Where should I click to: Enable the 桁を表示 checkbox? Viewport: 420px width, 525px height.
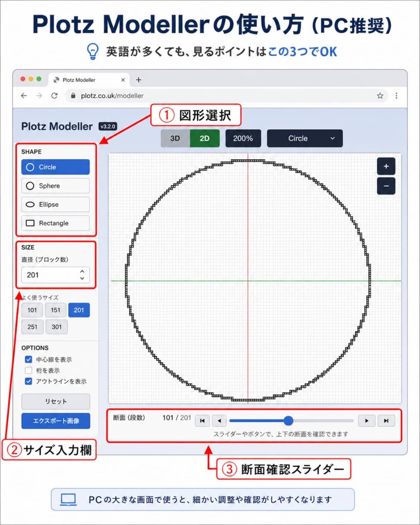(x=28, y=370)
